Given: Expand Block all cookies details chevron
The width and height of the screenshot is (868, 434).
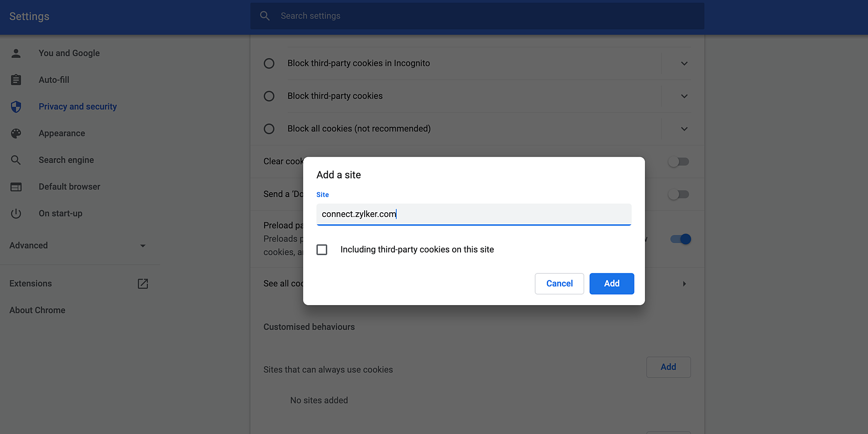Looking at the screenshot, I should 684,129.
